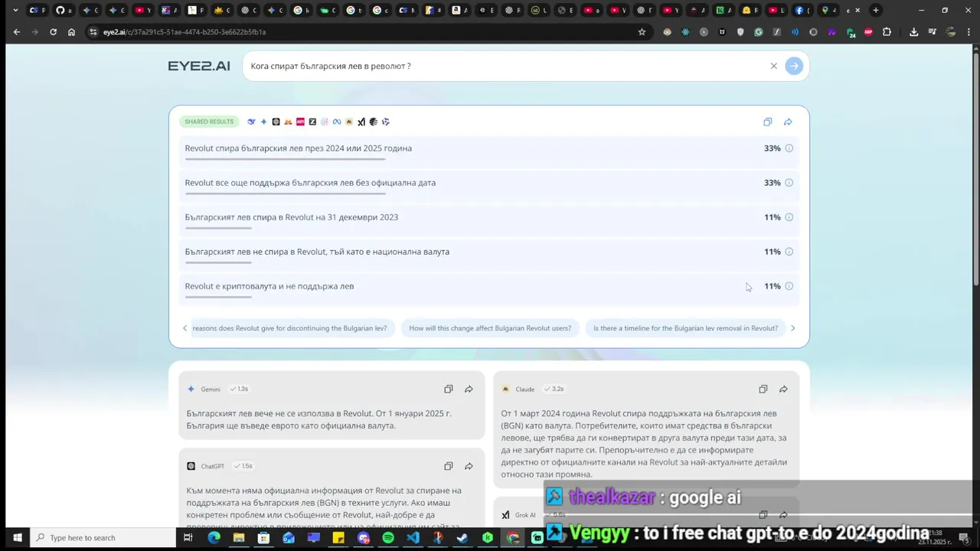Open info for the 'Revolut е криптовалута' row
This screenshot has width=980, height=551.
(x=789, y=286)
